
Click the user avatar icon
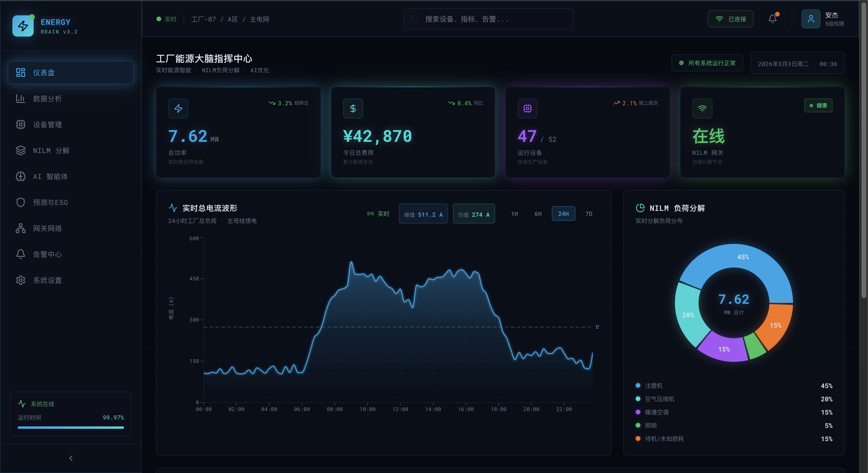(810, 19)
